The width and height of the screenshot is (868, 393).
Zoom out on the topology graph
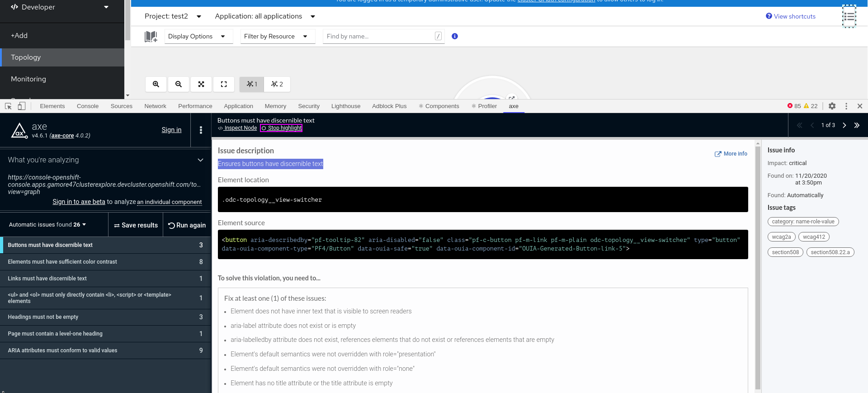[179, 84]
